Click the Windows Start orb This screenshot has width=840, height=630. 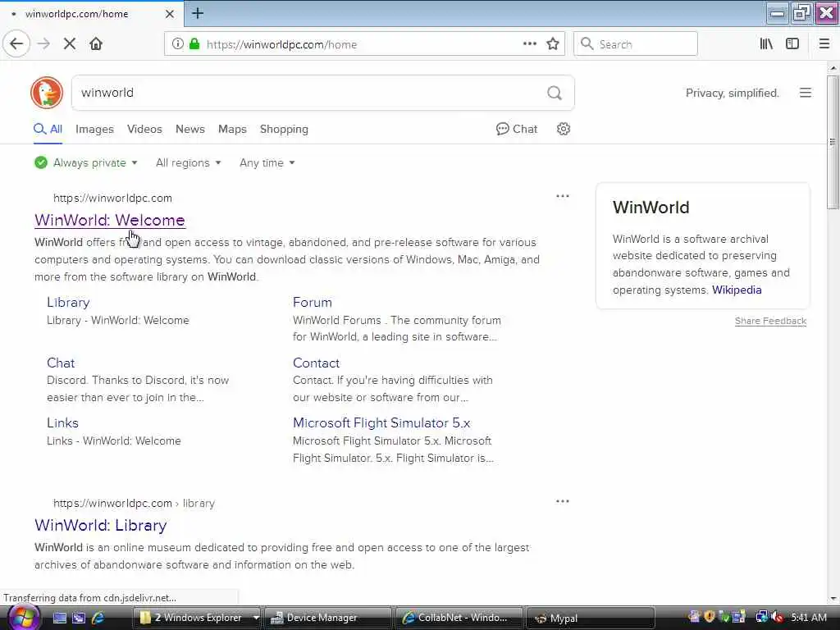[23, 617]
